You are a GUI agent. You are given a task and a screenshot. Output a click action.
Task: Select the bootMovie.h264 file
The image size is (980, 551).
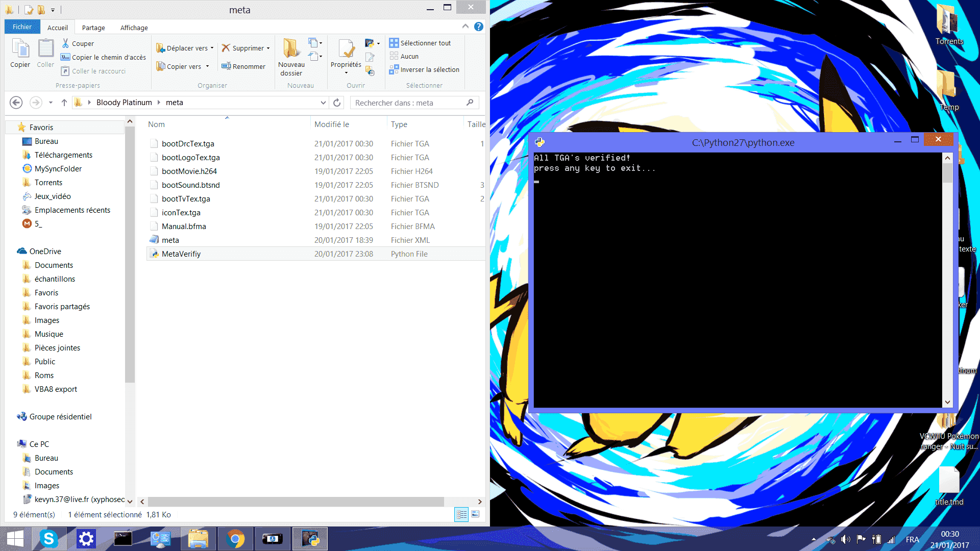point(189,171)
